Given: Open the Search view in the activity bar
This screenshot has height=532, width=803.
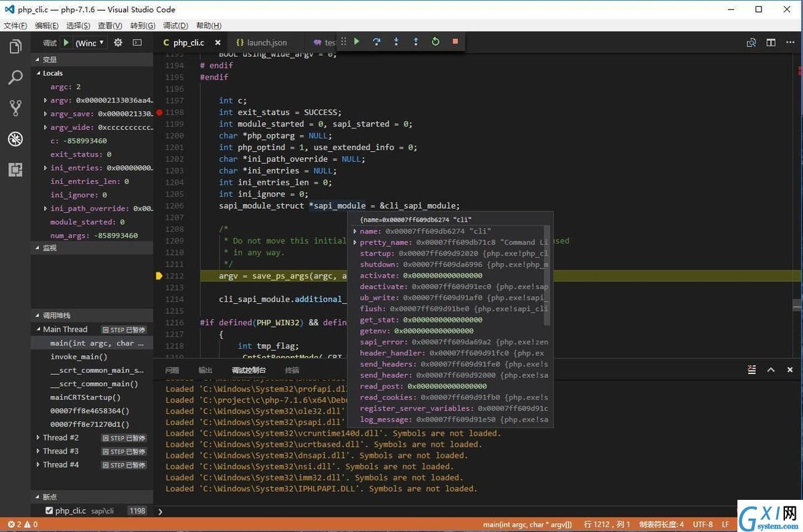Looking at the screenshot, I should click(15, 77).
